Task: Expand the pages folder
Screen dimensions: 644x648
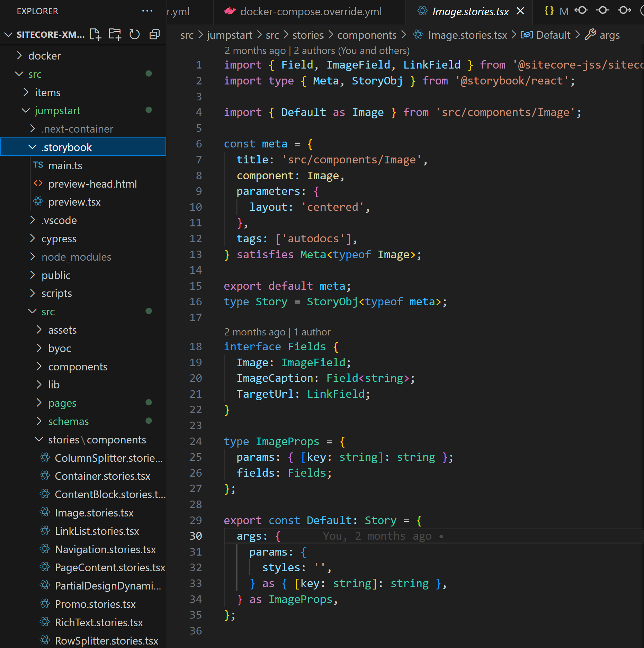Action: coord(39,403)
